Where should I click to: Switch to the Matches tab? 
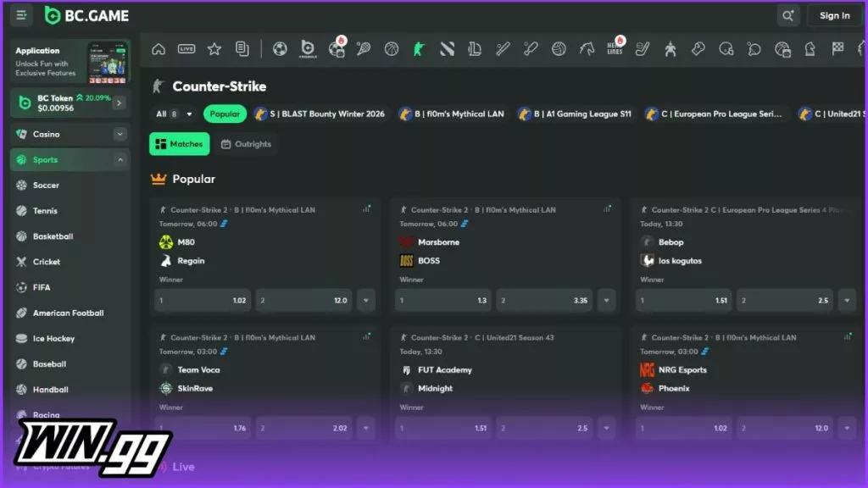(180, 144)
